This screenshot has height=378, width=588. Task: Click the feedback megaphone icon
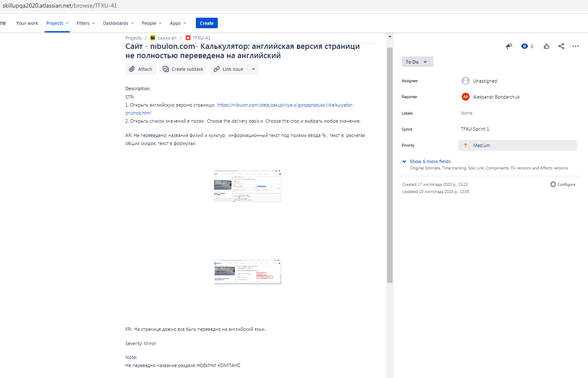point(509,46)
